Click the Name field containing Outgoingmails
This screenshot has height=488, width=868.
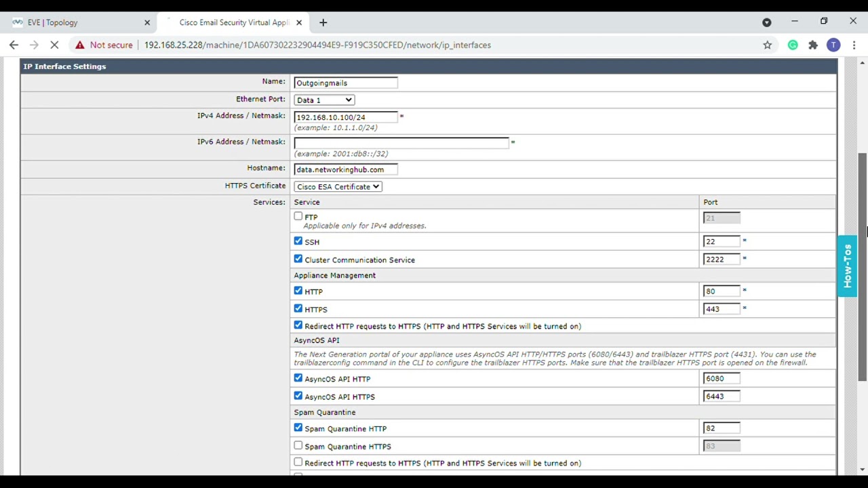346,83
